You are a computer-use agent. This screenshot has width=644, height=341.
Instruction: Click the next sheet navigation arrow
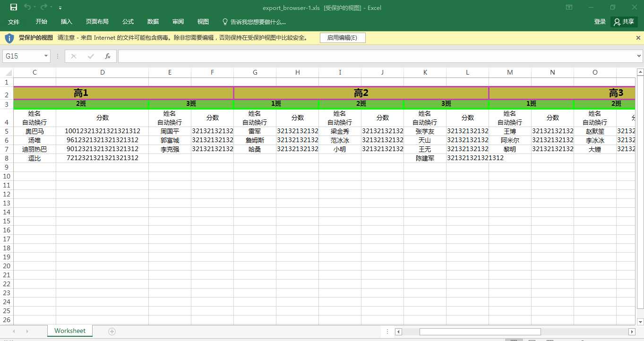pos(27,332)
